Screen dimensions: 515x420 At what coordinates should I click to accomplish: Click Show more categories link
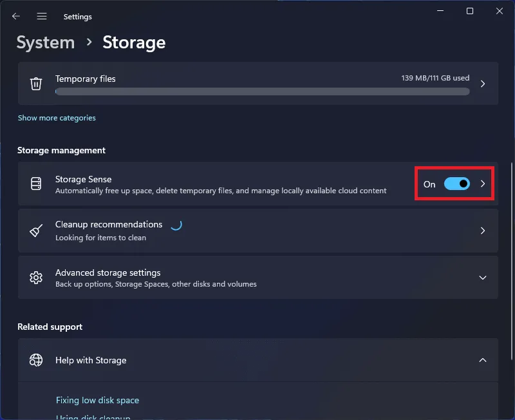[57, 118]
